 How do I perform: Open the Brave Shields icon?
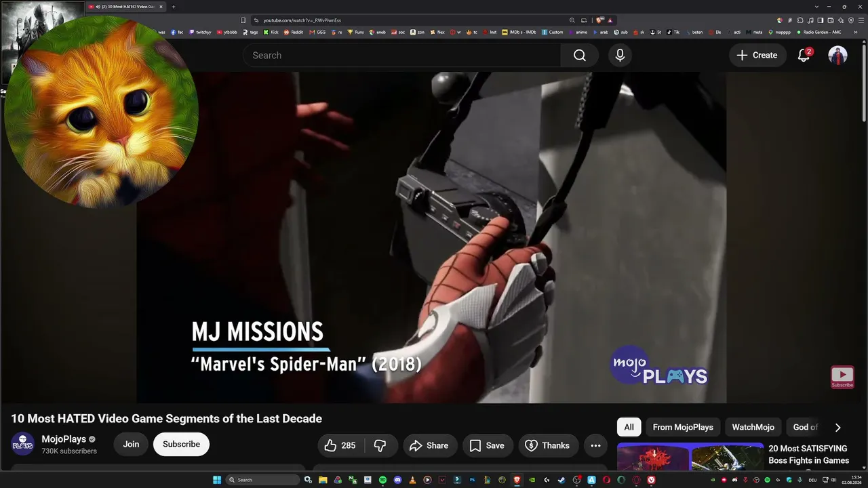coord(600,20)
